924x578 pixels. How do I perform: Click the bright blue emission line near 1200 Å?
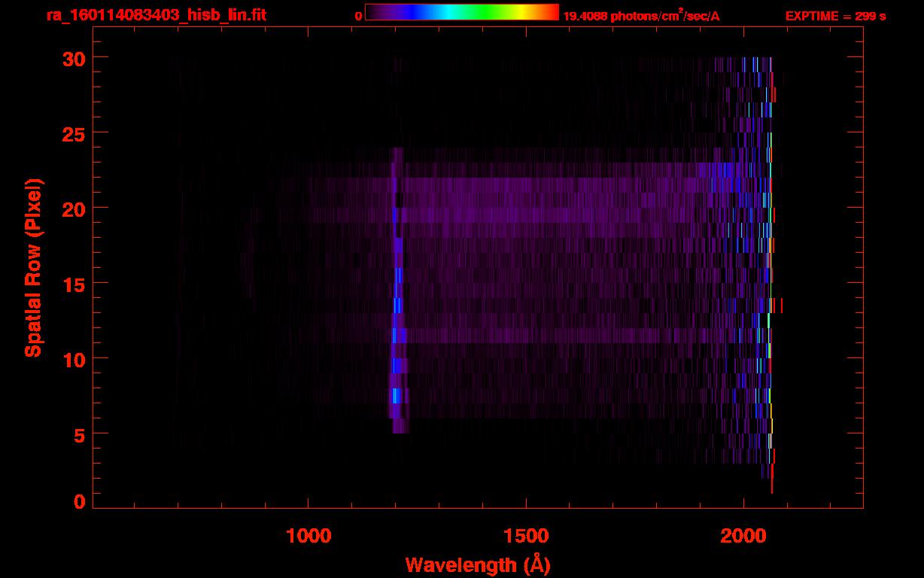397,290
